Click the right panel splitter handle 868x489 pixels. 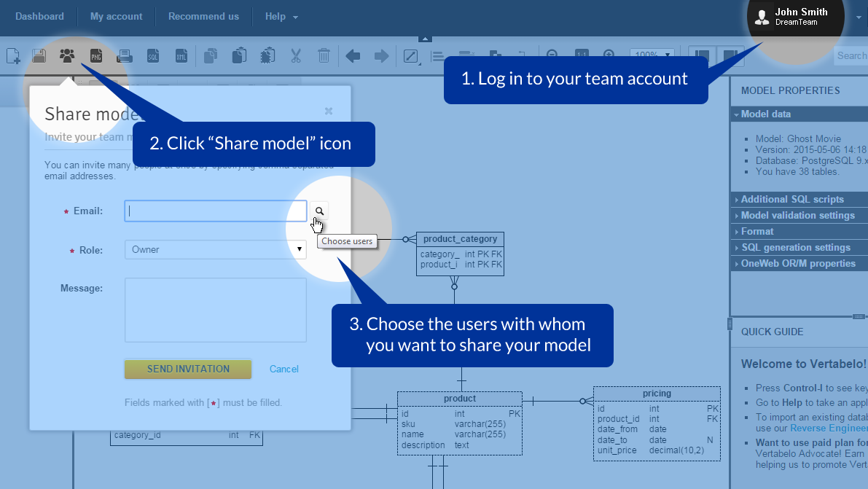coord(730,324)
